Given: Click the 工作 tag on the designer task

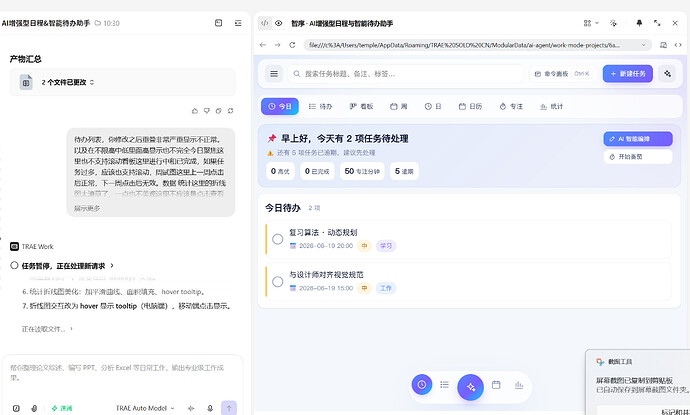Looking at the screenshot, I should point(386,288).
